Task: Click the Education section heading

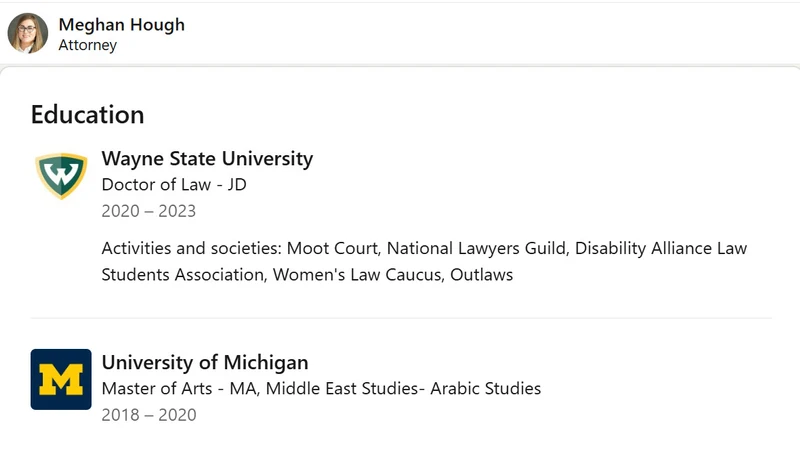Action: [x=87, y=115]
